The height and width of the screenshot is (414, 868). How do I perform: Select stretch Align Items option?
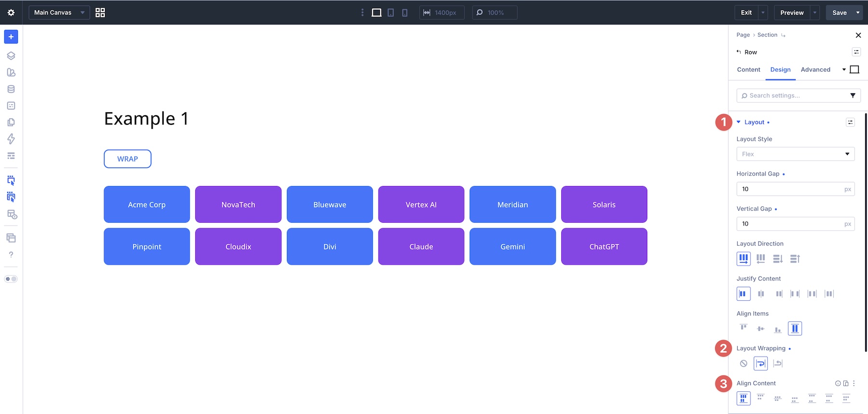(795, 329)
